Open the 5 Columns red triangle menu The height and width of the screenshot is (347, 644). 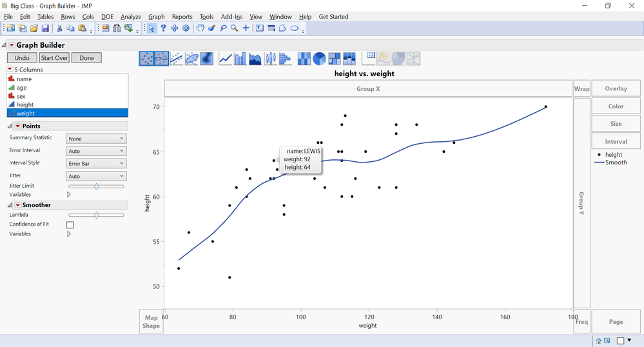click(x=10, y=69)
